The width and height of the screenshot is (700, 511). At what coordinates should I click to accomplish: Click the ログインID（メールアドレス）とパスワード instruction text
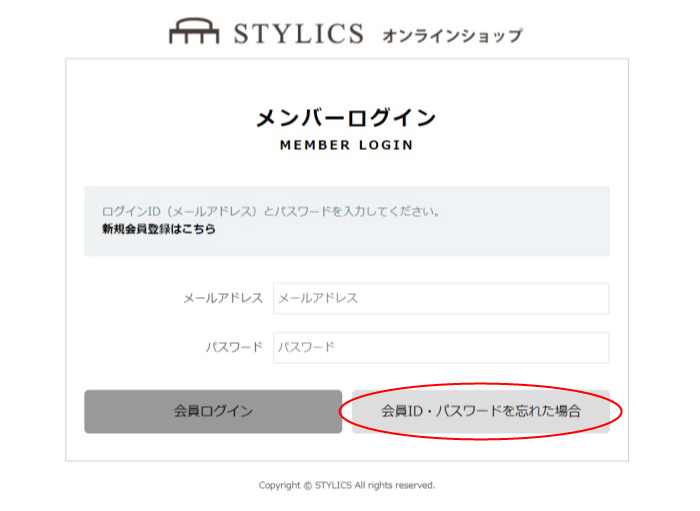[x=271, y=211]
